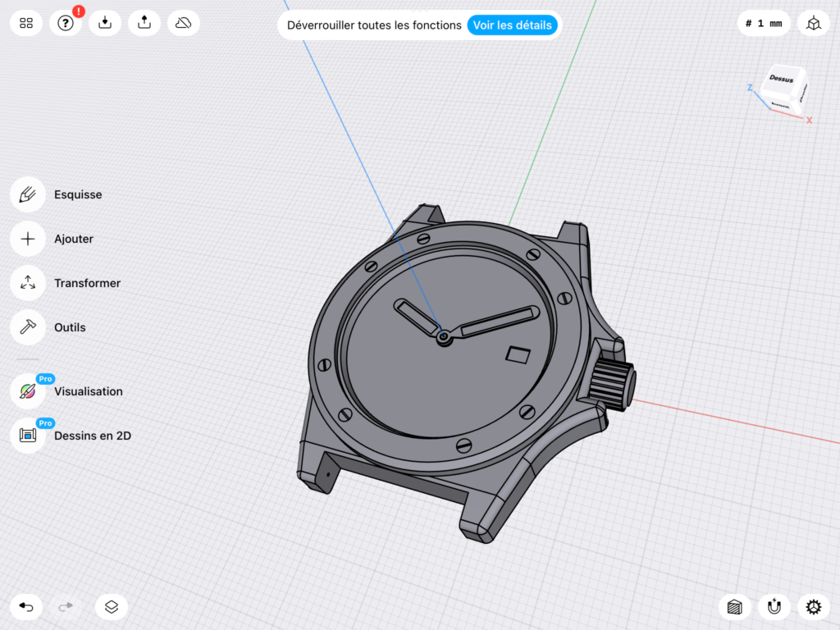Open the 1 mm grid unit selector
The height and width of the screenshot is (630, 840).
[764, 24]
